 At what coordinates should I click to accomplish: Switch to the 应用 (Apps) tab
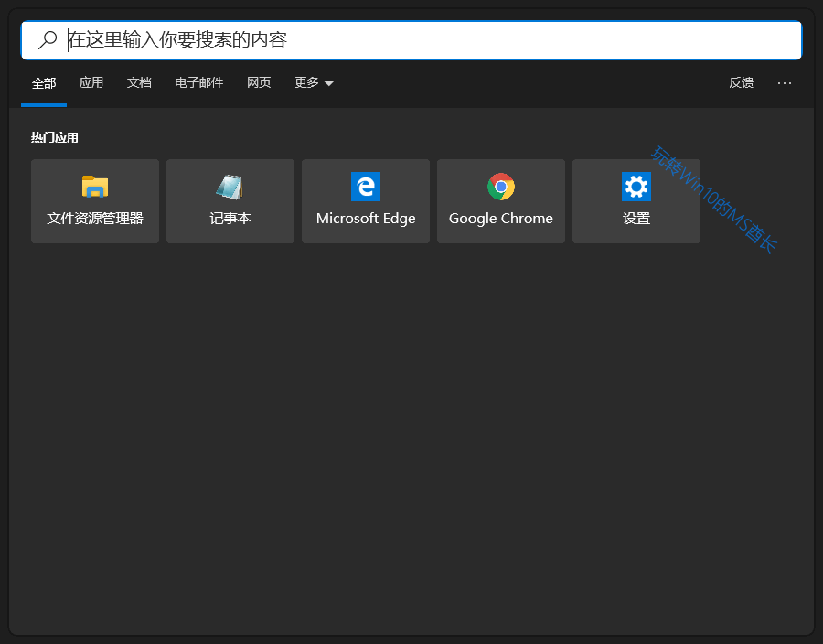tap(91, 82)
